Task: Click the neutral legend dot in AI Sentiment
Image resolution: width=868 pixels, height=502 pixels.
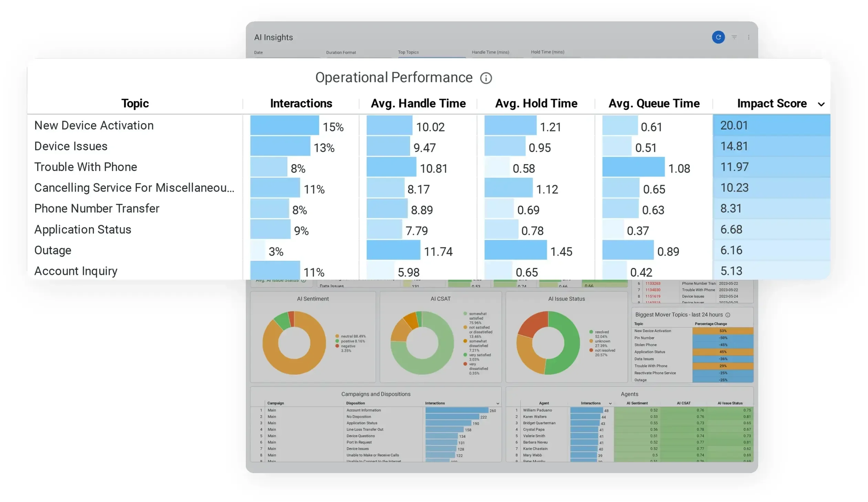Action: (337, 336)
